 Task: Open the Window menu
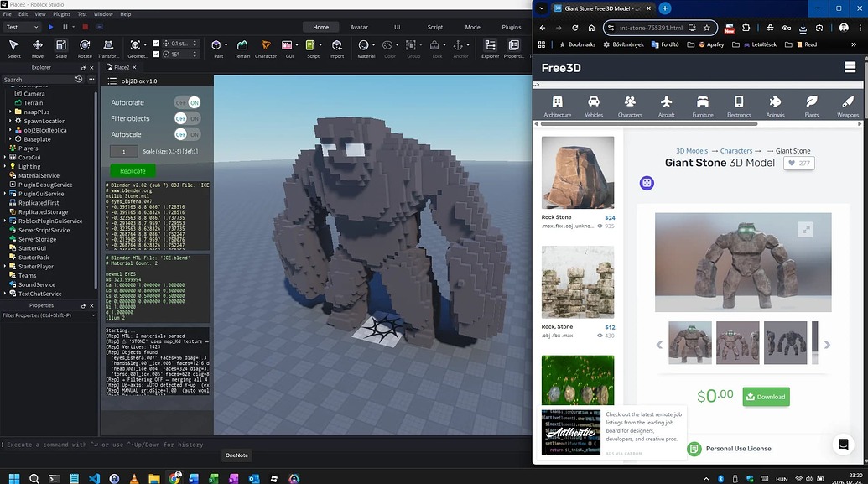[103, 14]
